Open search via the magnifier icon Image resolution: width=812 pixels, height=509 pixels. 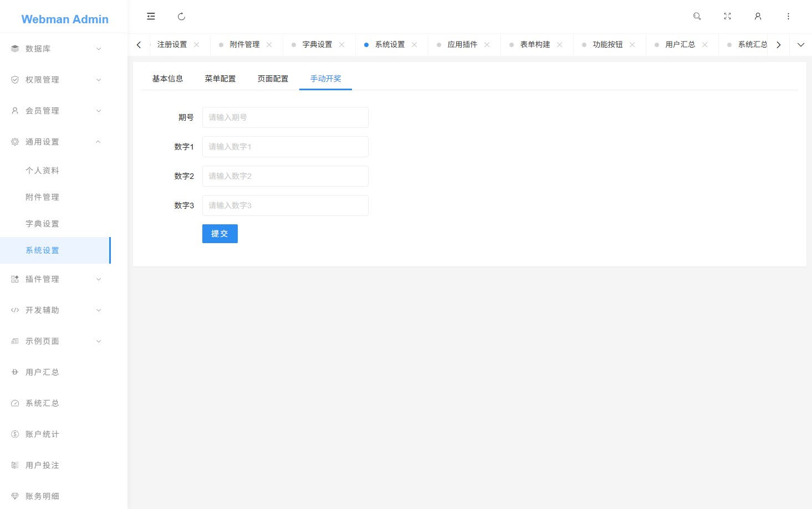coord(697,16)
